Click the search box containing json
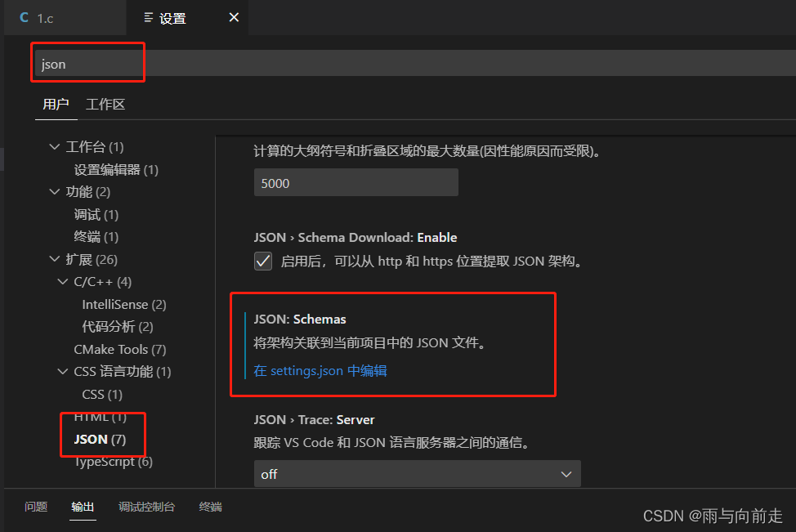This screenshot has width=796, height=532. tap(87, 62)
